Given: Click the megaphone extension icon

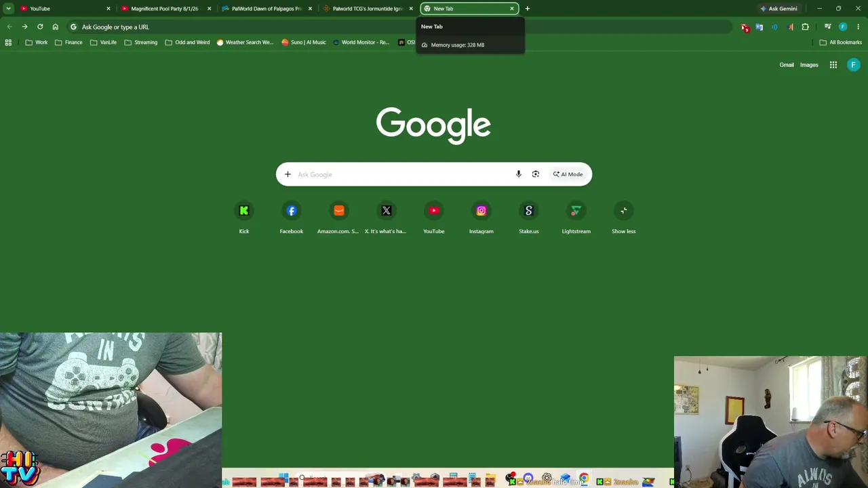Looking at the screenshot, I should [790, 27].
